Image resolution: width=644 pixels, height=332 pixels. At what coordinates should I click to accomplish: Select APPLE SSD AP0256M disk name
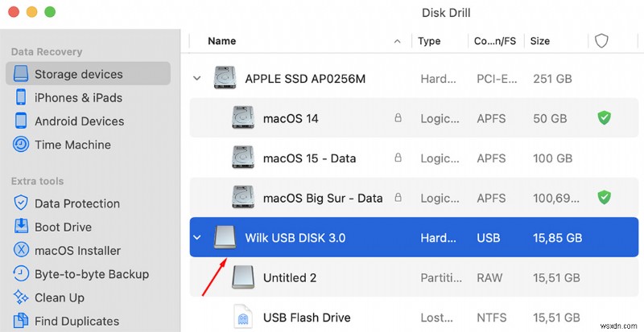click(x=305, y=79)
